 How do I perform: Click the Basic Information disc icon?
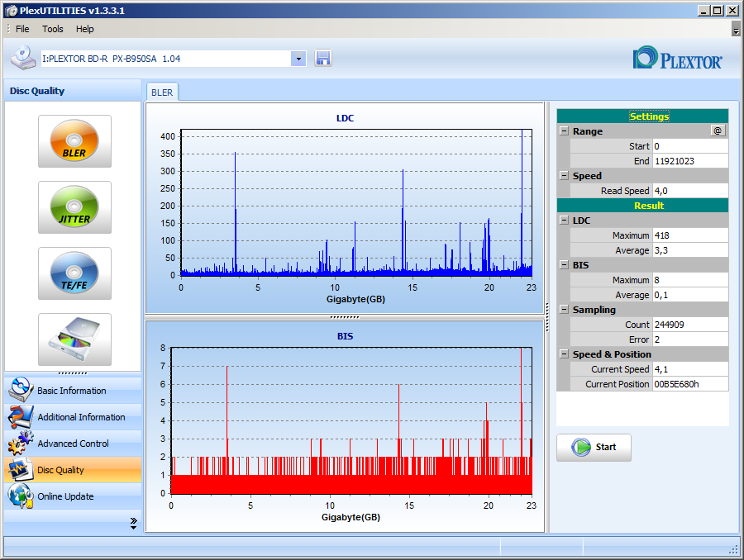point(21,390)
